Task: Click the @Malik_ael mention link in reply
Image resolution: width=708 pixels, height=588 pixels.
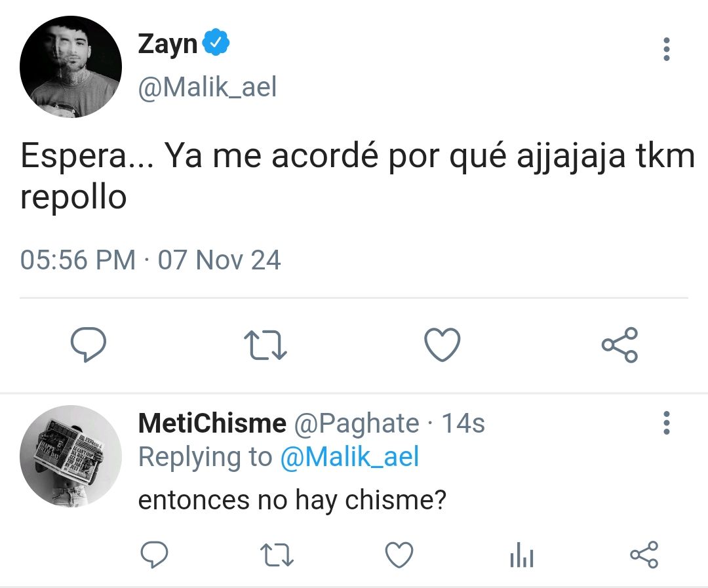Action: pos(350,457)
